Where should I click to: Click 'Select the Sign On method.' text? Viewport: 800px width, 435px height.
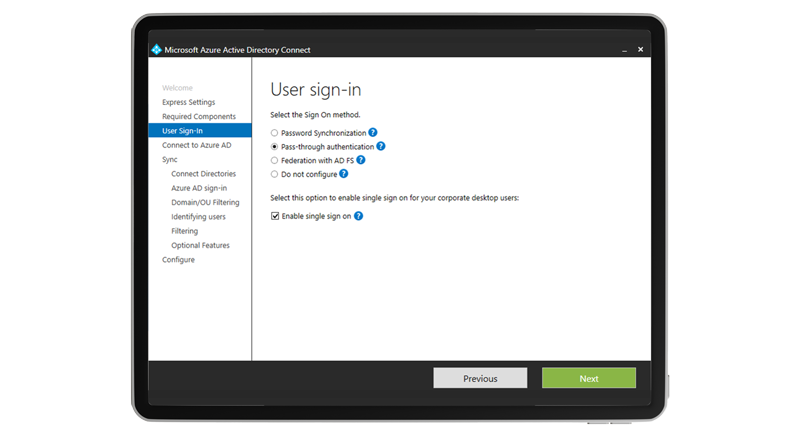point(315,115)
